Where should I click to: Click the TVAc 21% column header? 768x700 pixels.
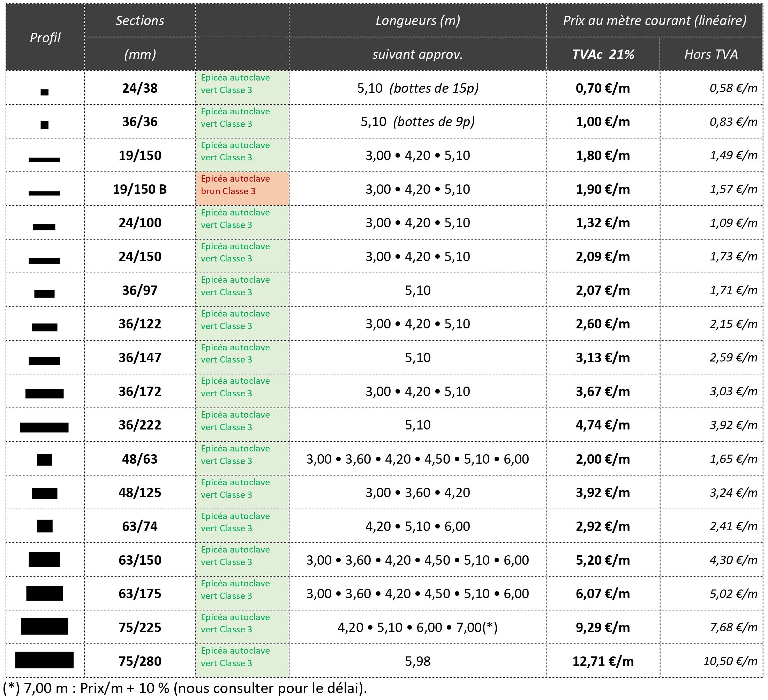pos(603,54)
